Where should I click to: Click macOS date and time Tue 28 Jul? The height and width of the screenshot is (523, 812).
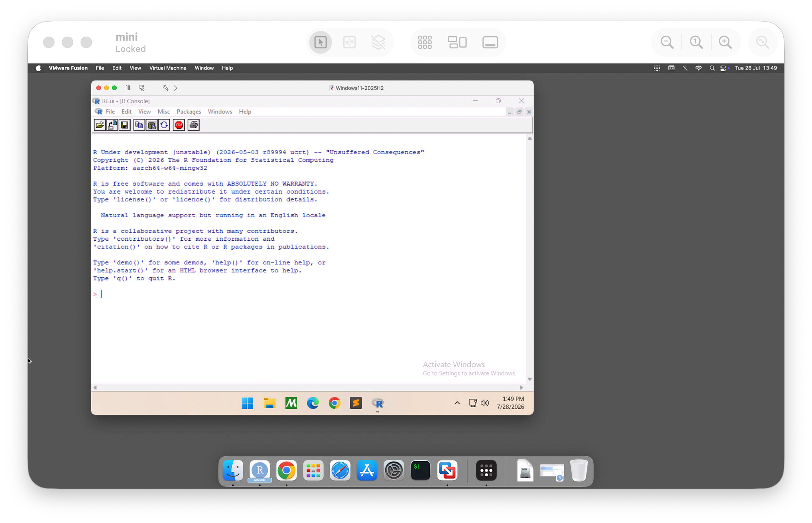(x=756, y=68)
